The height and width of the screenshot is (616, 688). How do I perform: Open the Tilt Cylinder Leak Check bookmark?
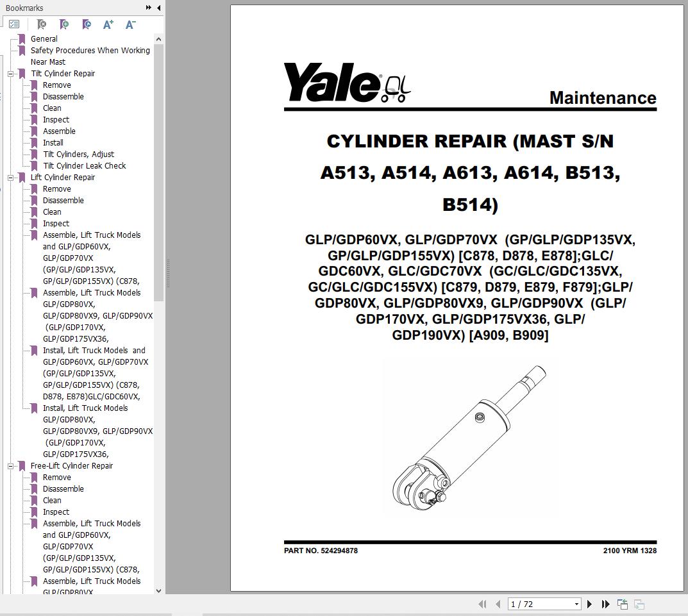[84, 166]
